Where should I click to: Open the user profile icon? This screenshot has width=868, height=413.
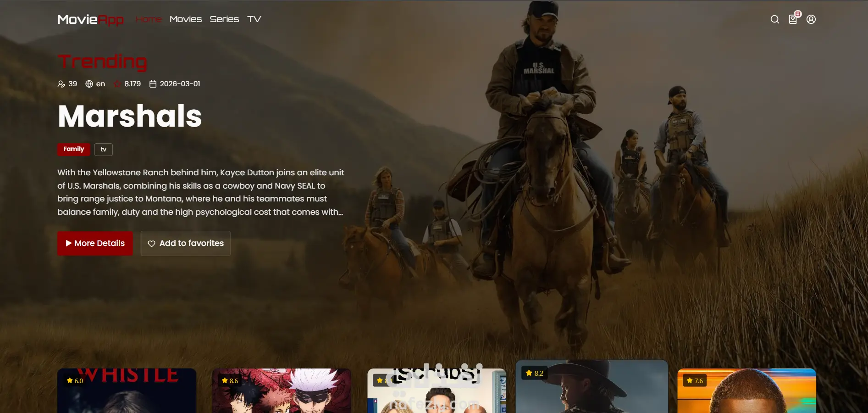[811, 19]
